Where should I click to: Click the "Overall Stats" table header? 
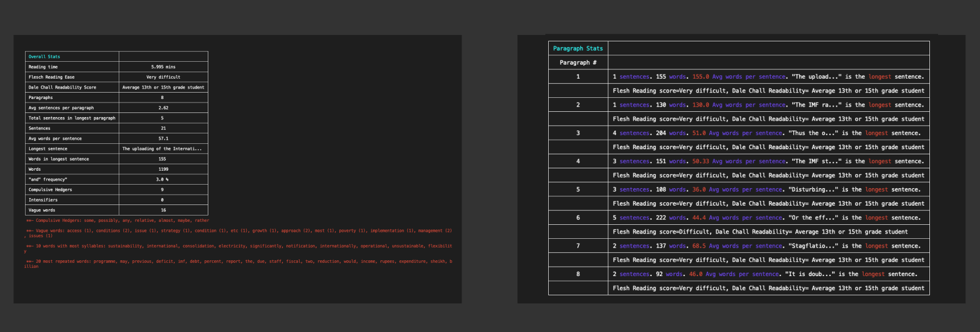(x=44, y=56)
